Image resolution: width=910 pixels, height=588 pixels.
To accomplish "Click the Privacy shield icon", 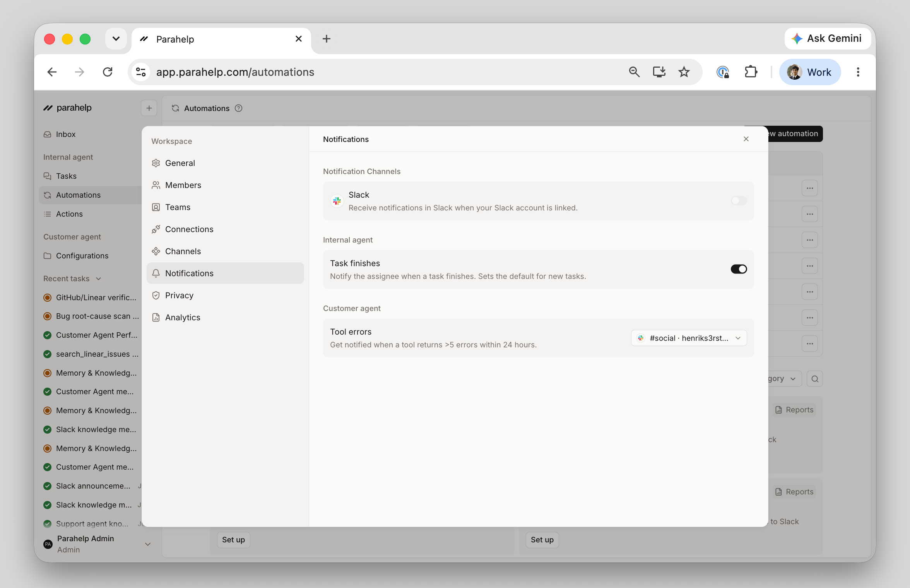I will pyautogui.click(x=156, y=296).
